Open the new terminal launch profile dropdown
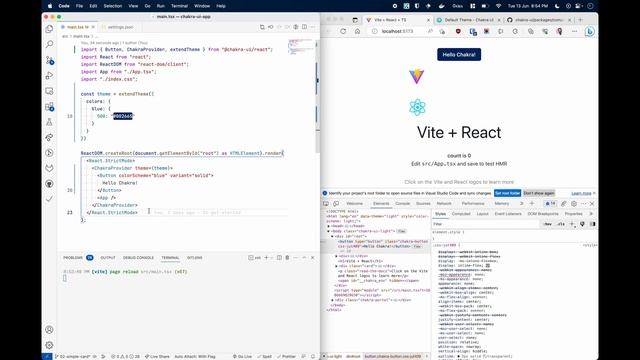 point(271,258)
